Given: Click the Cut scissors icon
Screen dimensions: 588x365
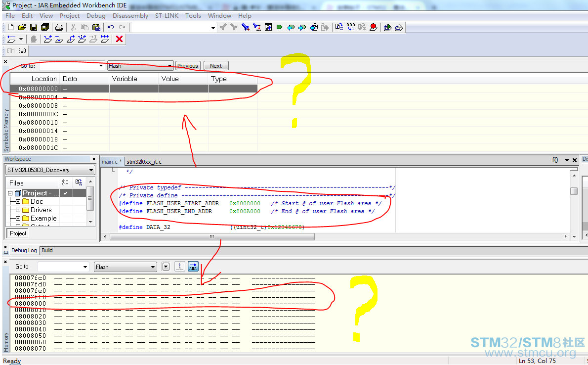Looking at the screenshot, I should (74, 27).
